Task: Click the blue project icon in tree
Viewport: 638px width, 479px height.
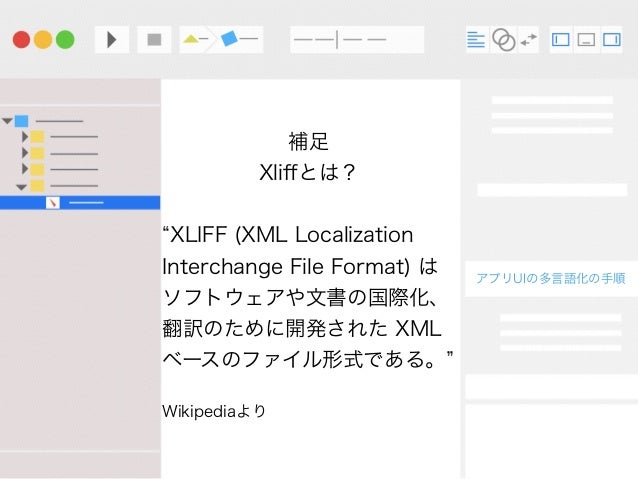Action: pos(22,121)
